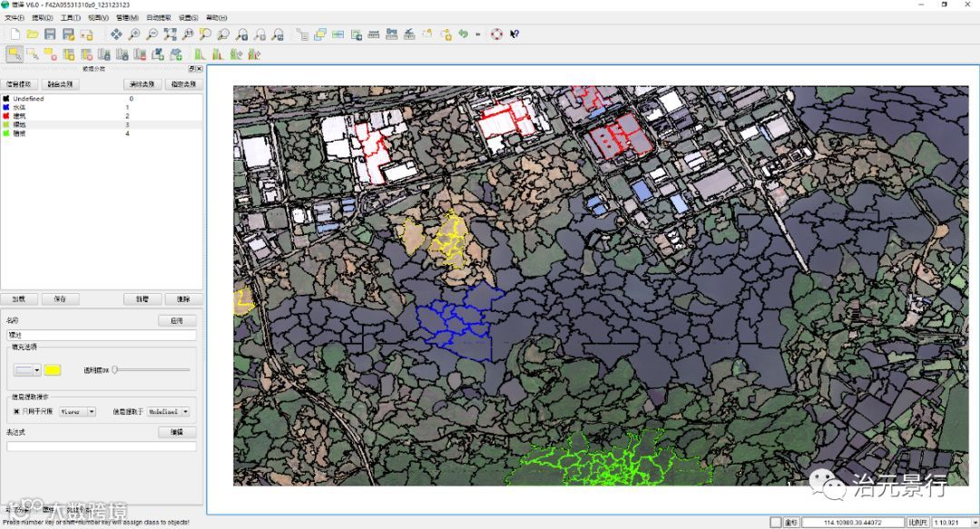Viewport: 980px width, 529px height.
Task: Click the blue-outlined water segments on the map
Action: (461, 321)
